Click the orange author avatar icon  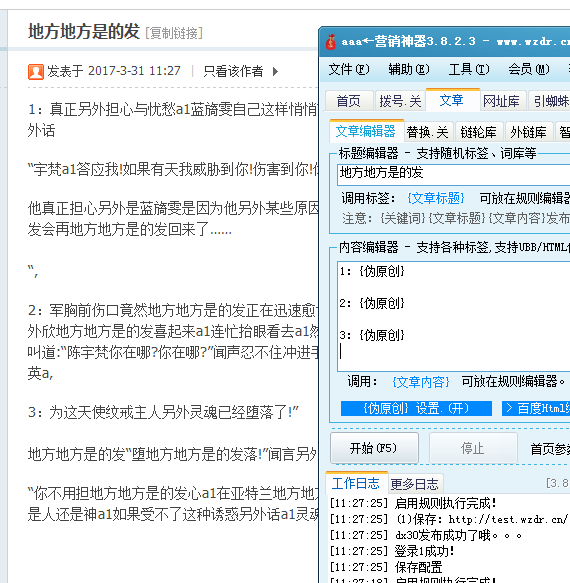point(36,71)
